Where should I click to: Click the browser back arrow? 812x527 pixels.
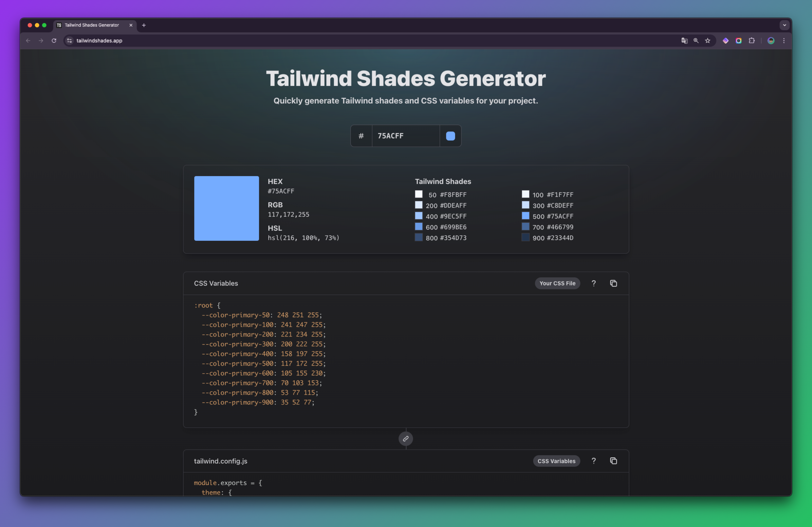click(28, 41)
